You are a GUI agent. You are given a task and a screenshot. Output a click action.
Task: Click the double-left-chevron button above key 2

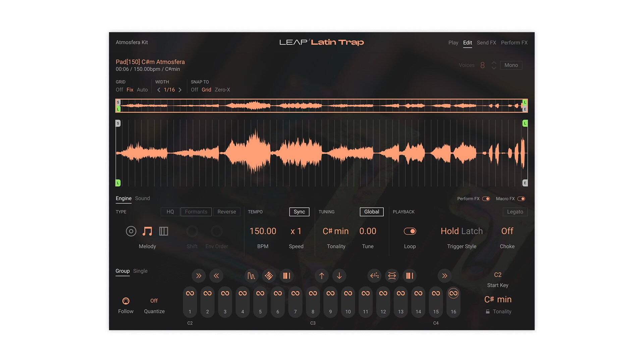[216, 276]
